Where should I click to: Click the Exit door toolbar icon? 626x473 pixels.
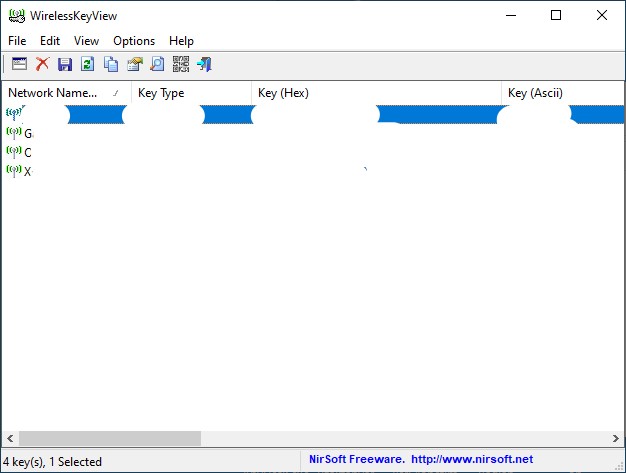pyautogui.click(x=204, y=64)
